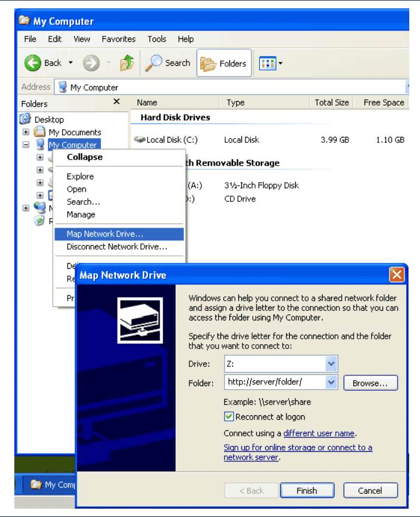Click the Forward arrow icon
The height and width of the screenshot is (517, 420).
coord(91,63)
